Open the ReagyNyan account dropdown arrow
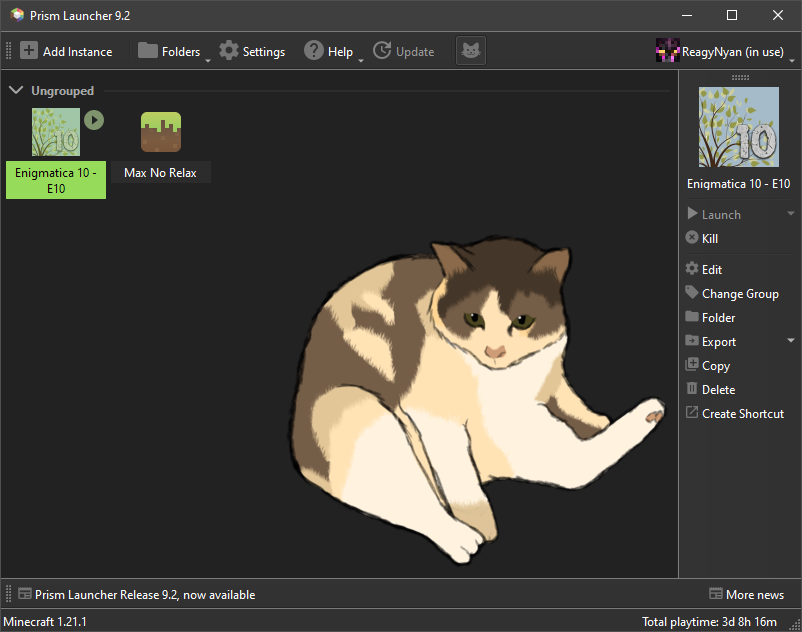Image resolution: width=802 pixels, height=632 pixels. pyautogui.click(x=792, y=61)
